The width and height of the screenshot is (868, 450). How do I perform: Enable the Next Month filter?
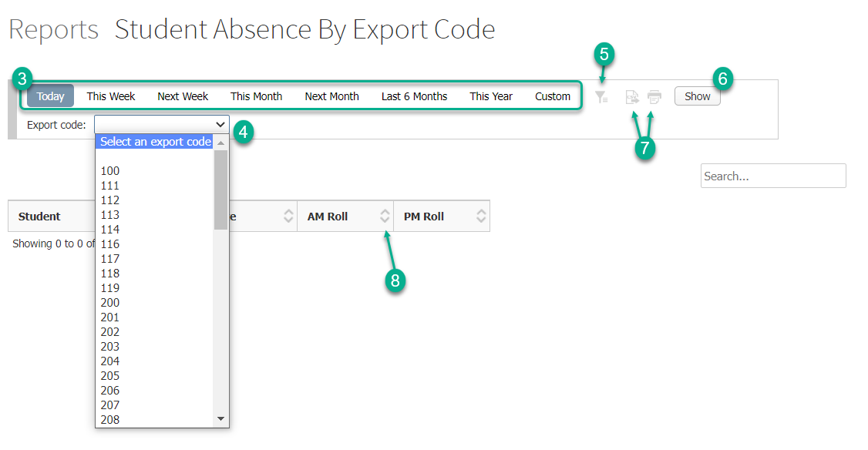pyautogui.click(x=331, y=96)
